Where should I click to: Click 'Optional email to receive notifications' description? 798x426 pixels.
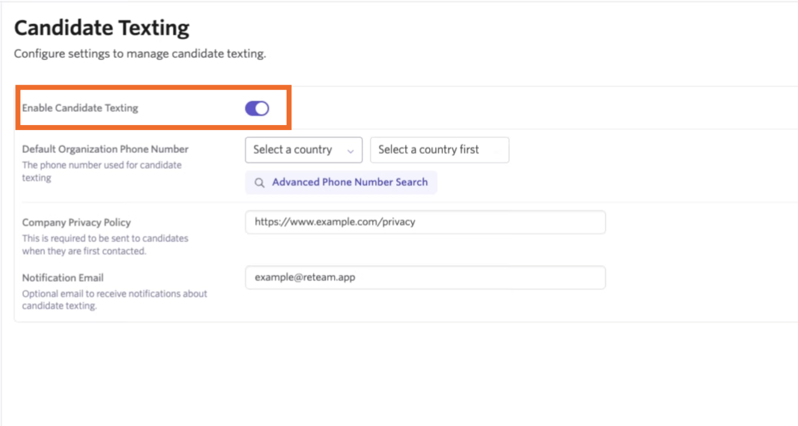(x=115, y=300)
